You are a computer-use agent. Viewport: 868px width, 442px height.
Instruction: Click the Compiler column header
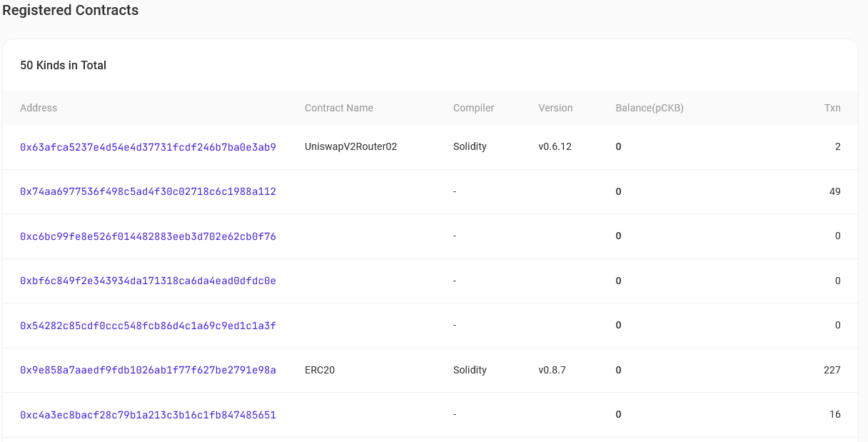coord(473,108)
